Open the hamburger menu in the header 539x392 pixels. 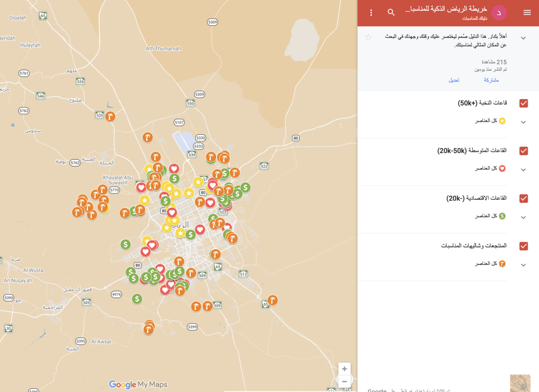point(527,12)
